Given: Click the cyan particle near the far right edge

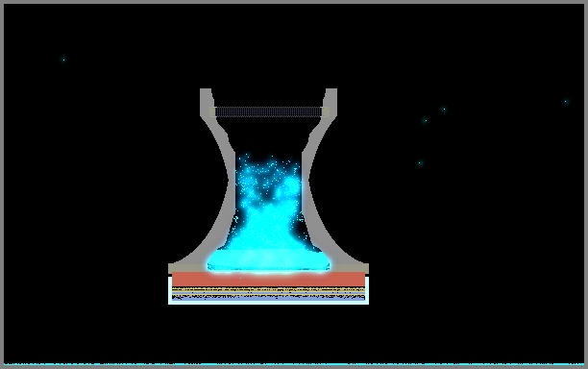Looking at the screenshot, I should pos(566,101).
